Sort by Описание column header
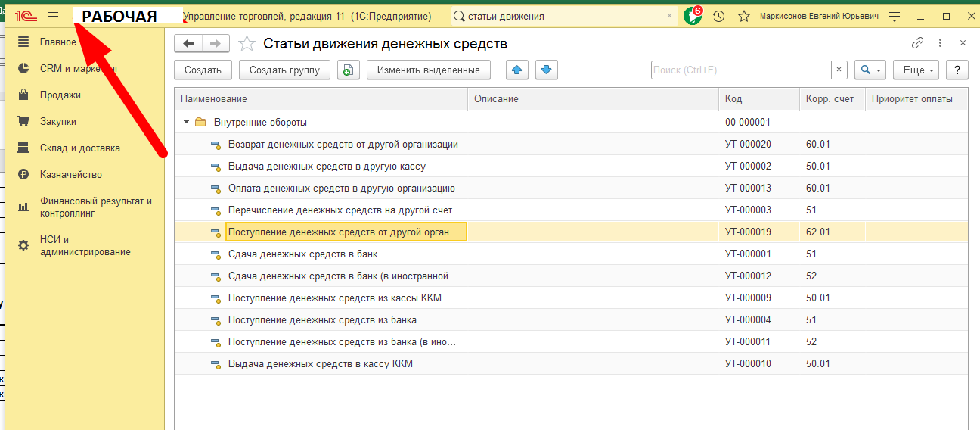 (594, 99)
